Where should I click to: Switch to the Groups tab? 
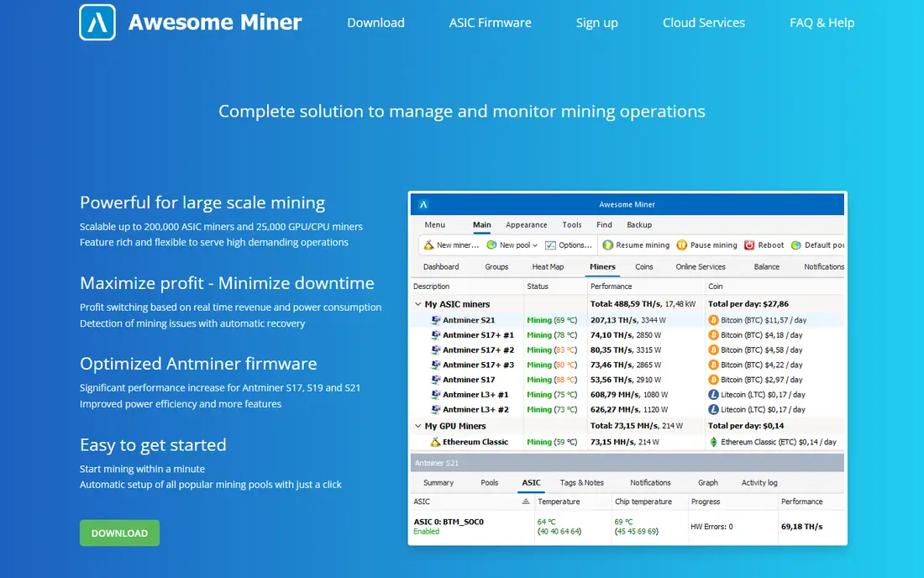(496, 266)
